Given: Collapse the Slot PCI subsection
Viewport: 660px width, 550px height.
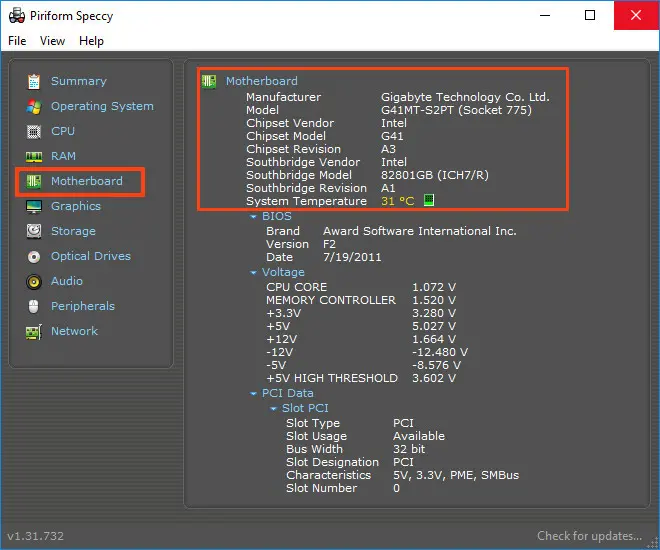Looking at the screenshot, I should [x=273, y=409].
